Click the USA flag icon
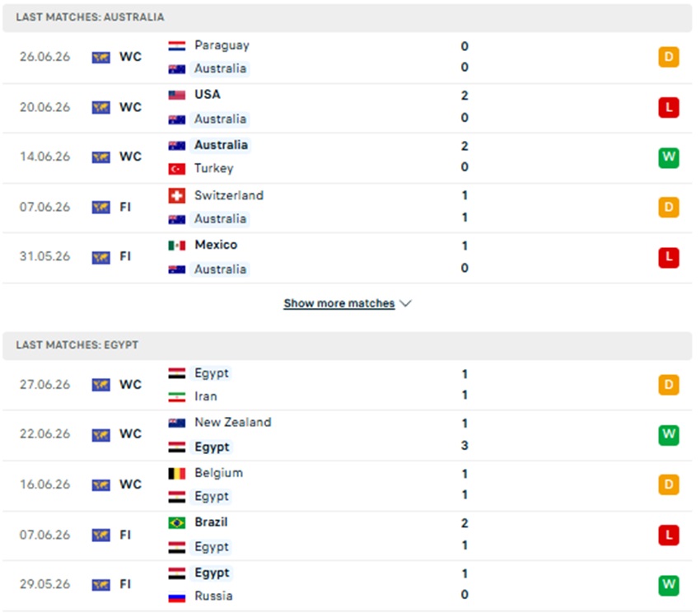The width and height of the screenshot is (700, 613). click(x=177, y=95)
